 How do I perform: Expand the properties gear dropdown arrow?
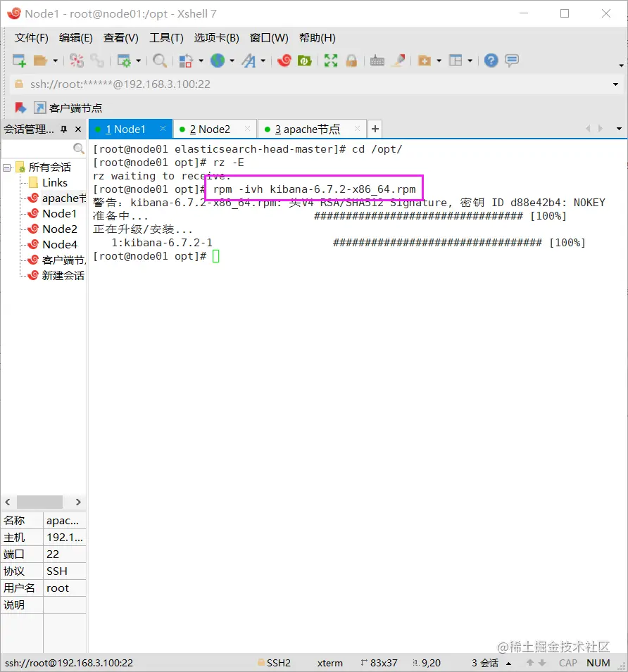139,61
